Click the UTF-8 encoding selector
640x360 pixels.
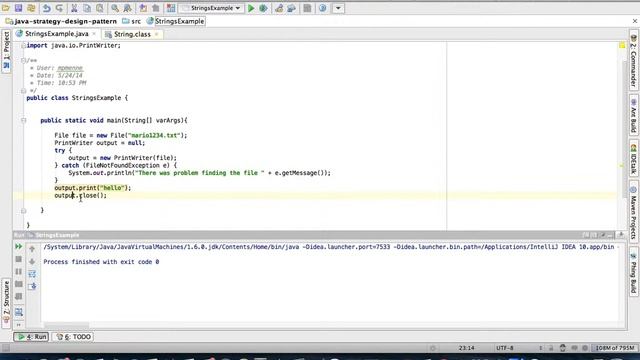click(504, 348)
